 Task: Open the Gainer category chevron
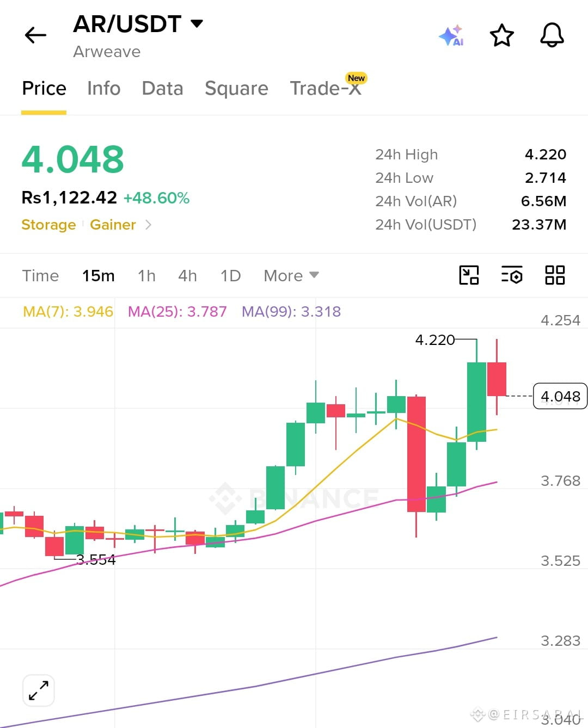point(148,225)
